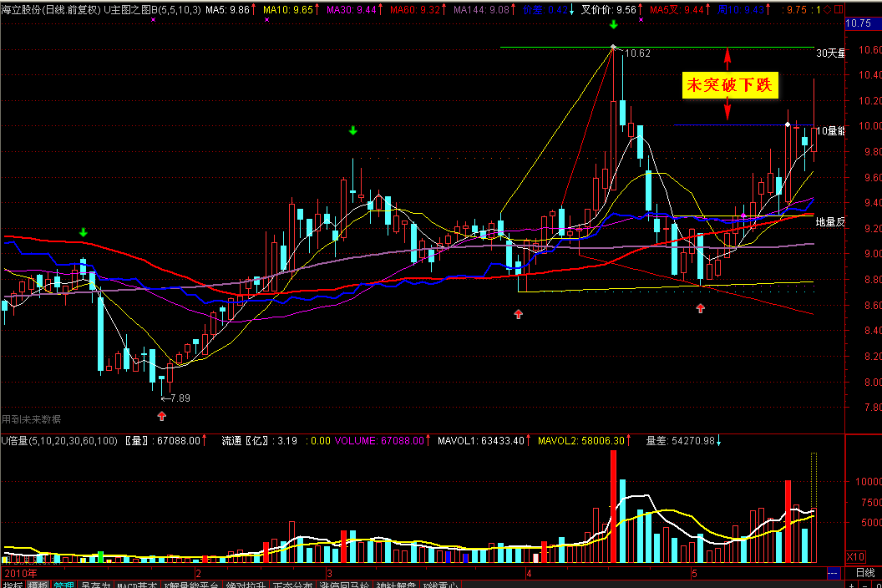Click the 10.62 high price label
882x588 pixels.
pos(637,53)
